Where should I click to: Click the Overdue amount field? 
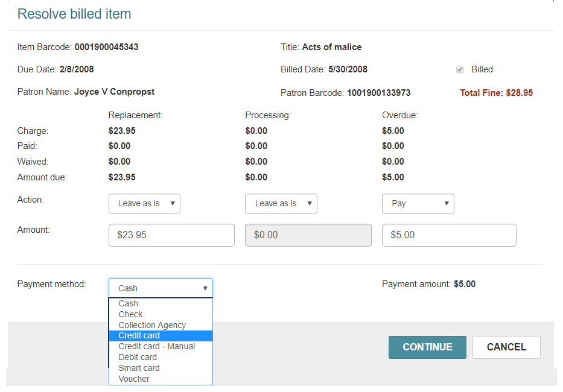(449, 235)
